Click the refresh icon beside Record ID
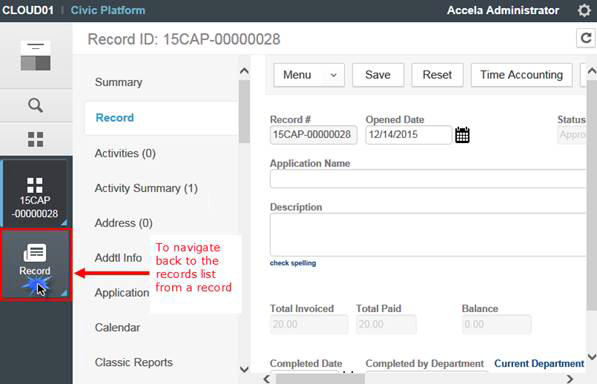 (x=586, y=38)
